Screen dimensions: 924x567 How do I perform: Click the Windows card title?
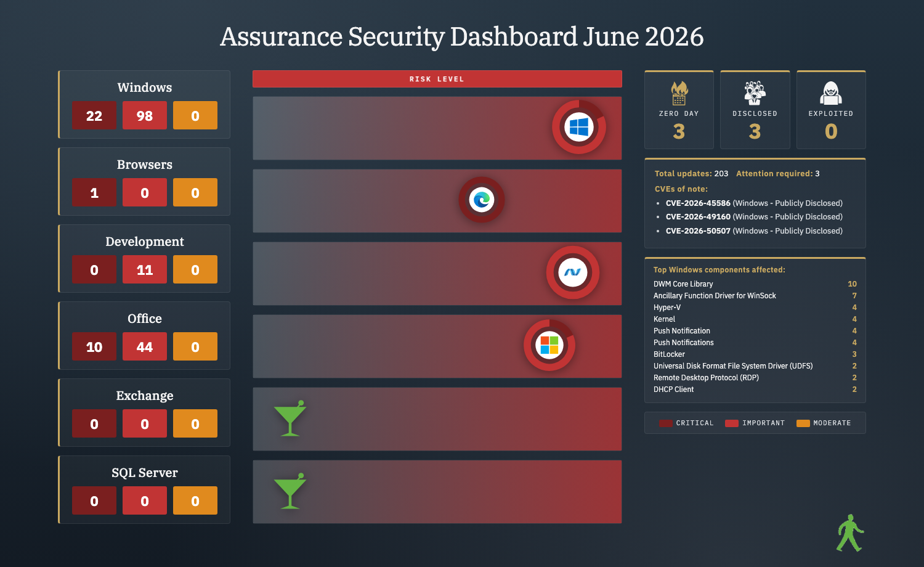coord(145,88)
